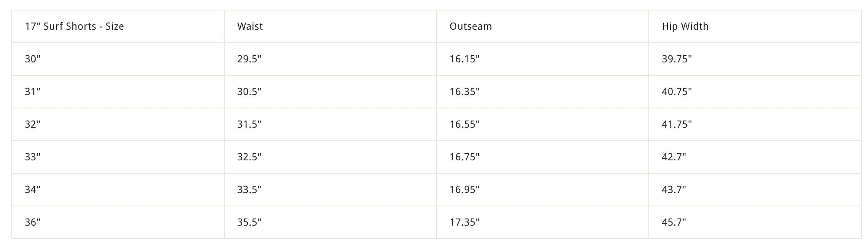
Task: Click the 40.75" hip width value
Action: point(677,92)
